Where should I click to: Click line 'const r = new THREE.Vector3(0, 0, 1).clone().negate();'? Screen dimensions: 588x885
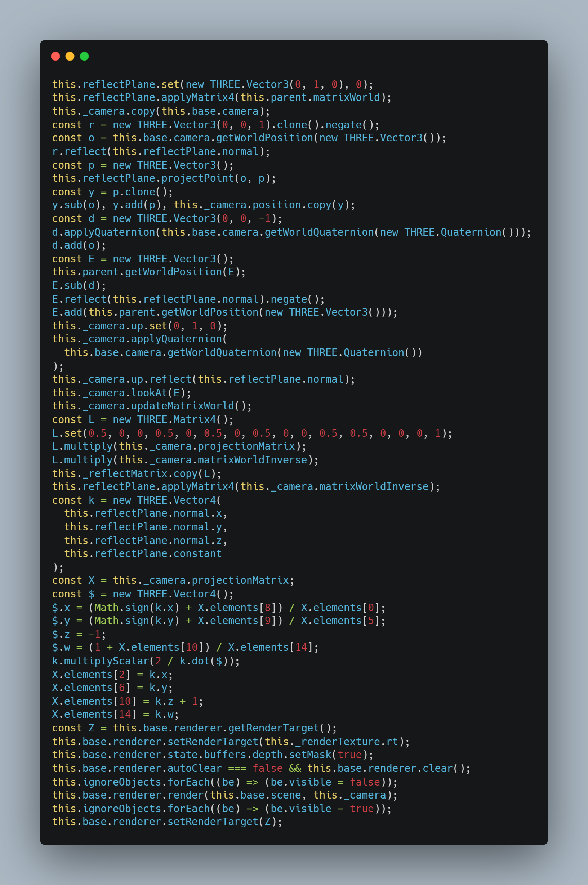click(x=215, y=125)
